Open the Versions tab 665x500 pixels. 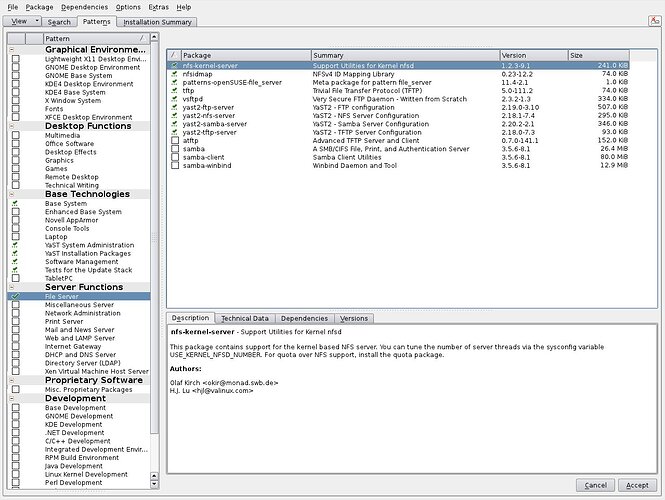coord(354,318)
